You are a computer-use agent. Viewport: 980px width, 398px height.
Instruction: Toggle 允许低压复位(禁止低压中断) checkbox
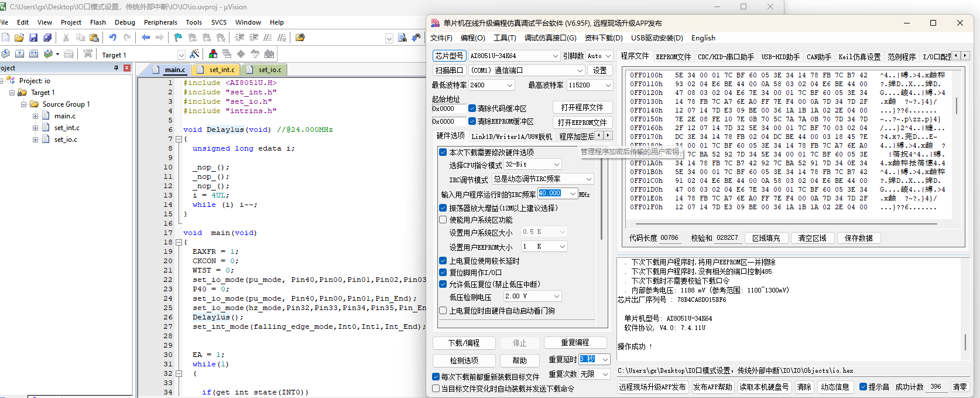tap(443, 284)
